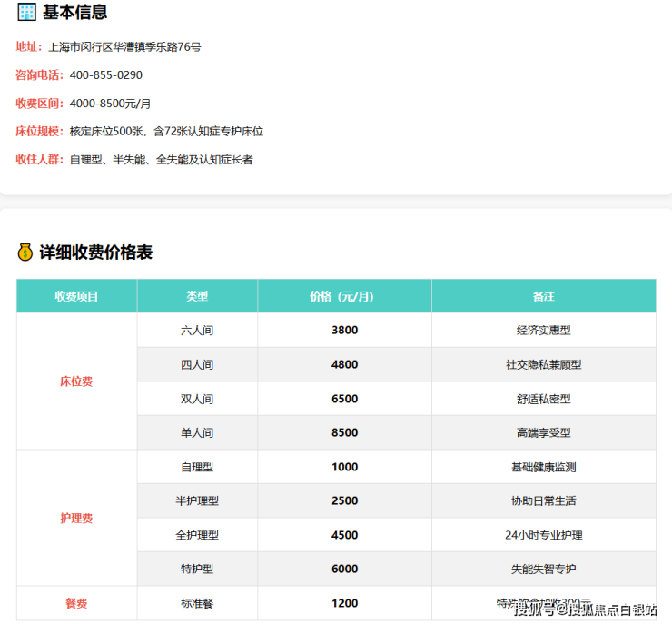Click the building icon beside 基本信息
The image size is (672, 624).
point(26,13)
